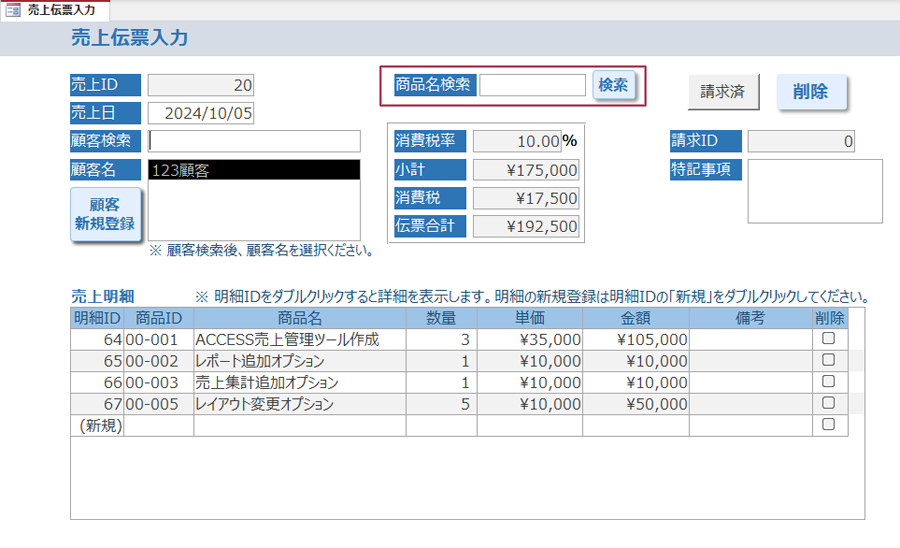Click the 特記事項 notes text area
This screenshot has height=548, width=900.
coord(815,191)
